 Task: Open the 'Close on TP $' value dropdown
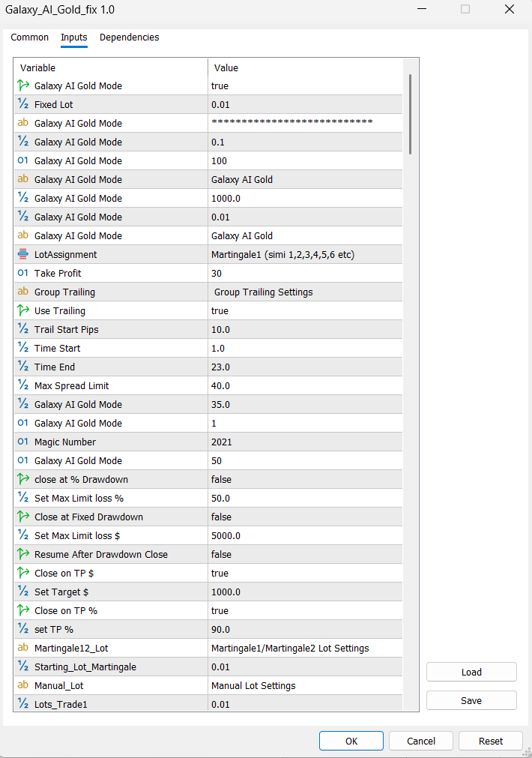pyautogui.click(x=307, y=574)
